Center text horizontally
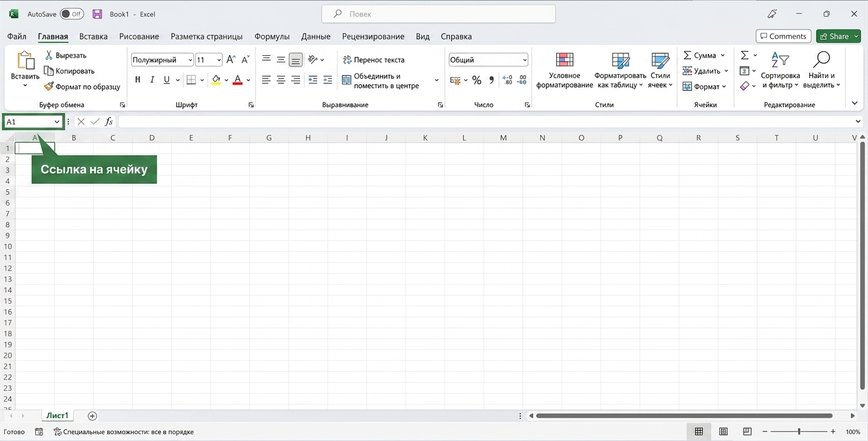Image resolution: width=868 pixels, height=441 pixels. [281, 80]
